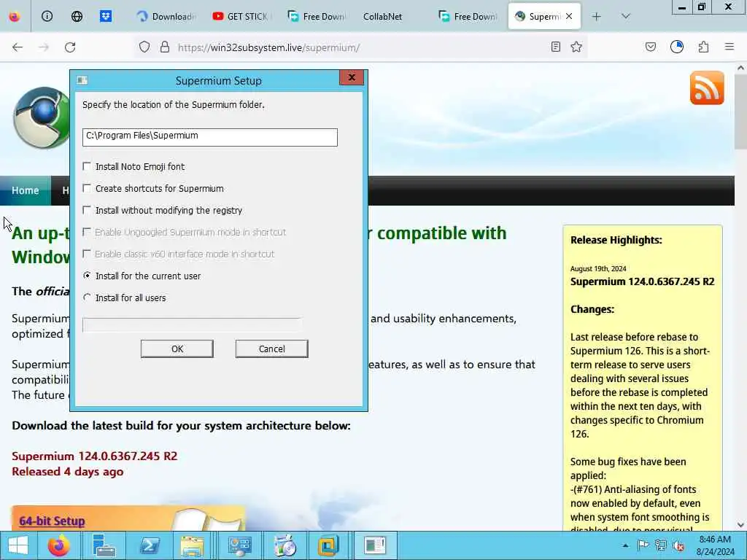
Task: Open the yellow virtual machine taskbar icon
Action: click(x=328, y=545)
